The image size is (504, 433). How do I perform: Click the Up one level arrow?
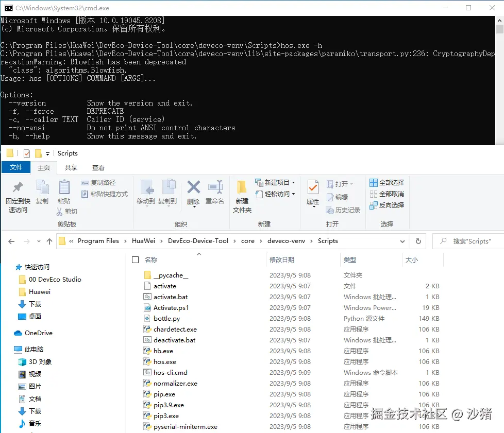click(x=49, y=241)
